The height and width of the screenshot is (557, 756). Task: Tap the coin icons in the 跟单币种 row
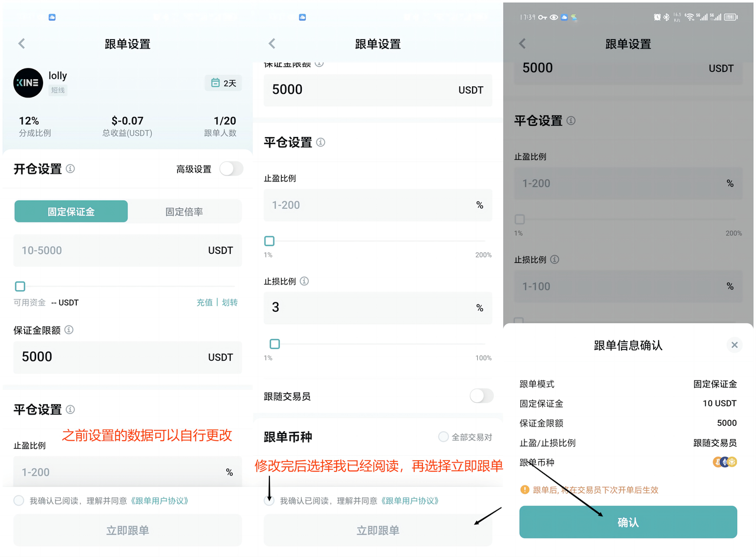(x=725, y=462)
